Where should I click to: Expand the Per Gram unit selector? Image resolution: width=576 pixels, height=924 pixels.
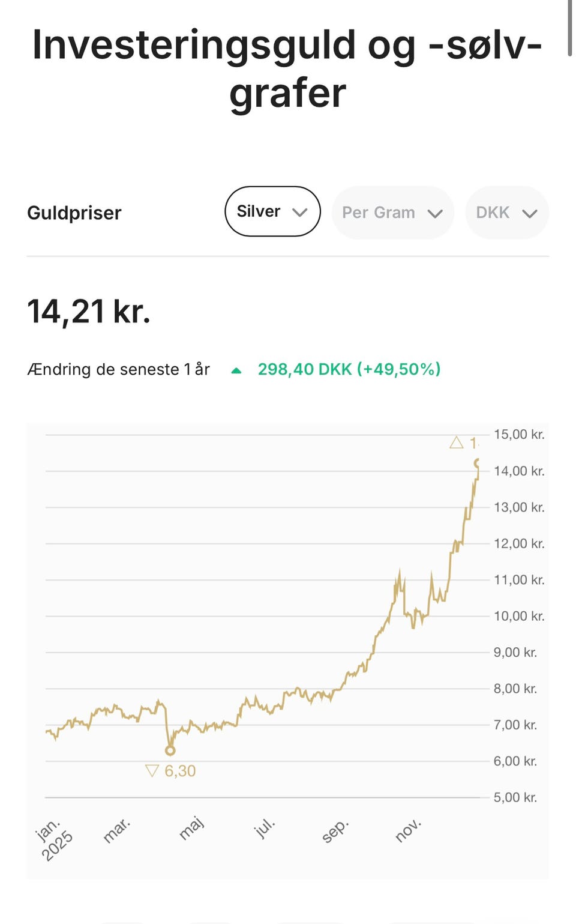(x=392, y=213)
